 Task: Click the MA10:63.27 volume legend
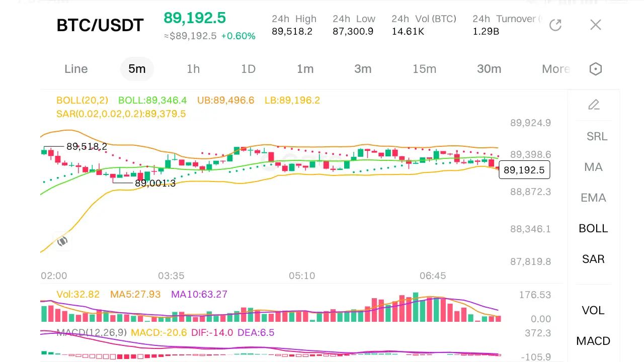click(199, 295)
